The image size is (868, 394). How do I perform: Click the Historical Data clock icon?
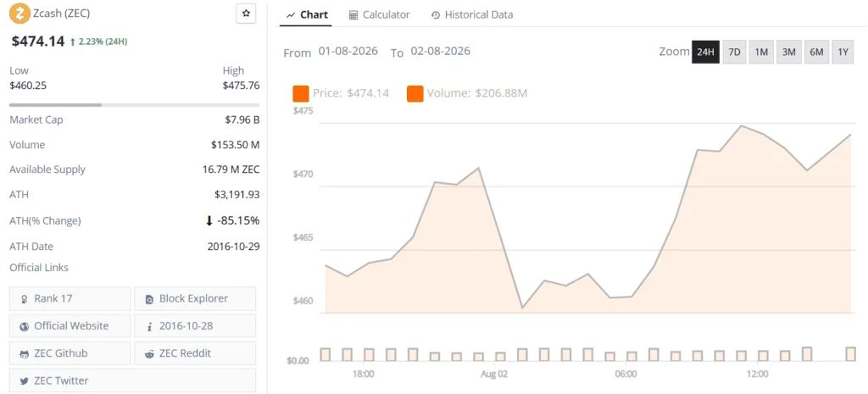436,15
